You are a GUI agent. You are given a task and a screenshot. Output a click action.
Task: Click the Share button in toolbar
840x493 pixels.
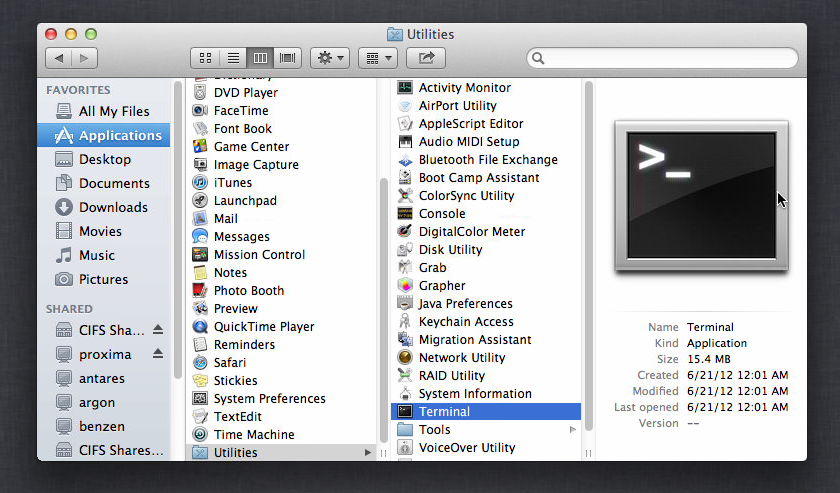(426, 58)
